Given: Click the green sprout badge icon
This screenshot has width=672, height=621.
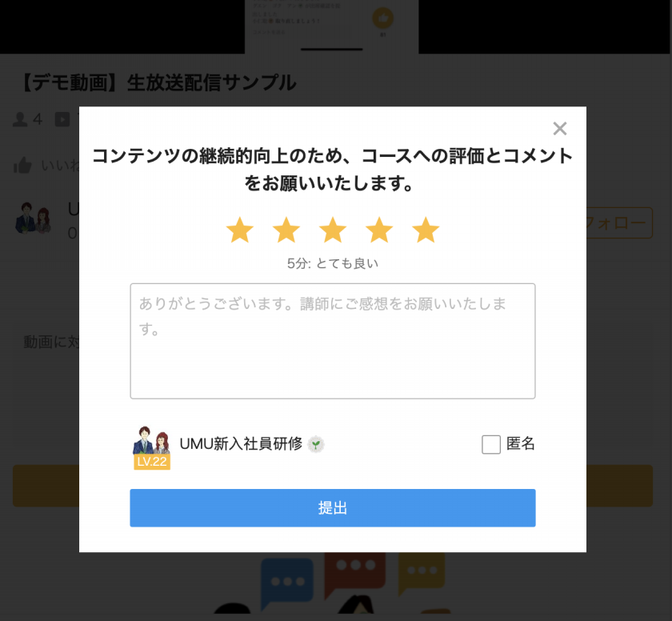Looking at the screenshot, I should [316, 444].
